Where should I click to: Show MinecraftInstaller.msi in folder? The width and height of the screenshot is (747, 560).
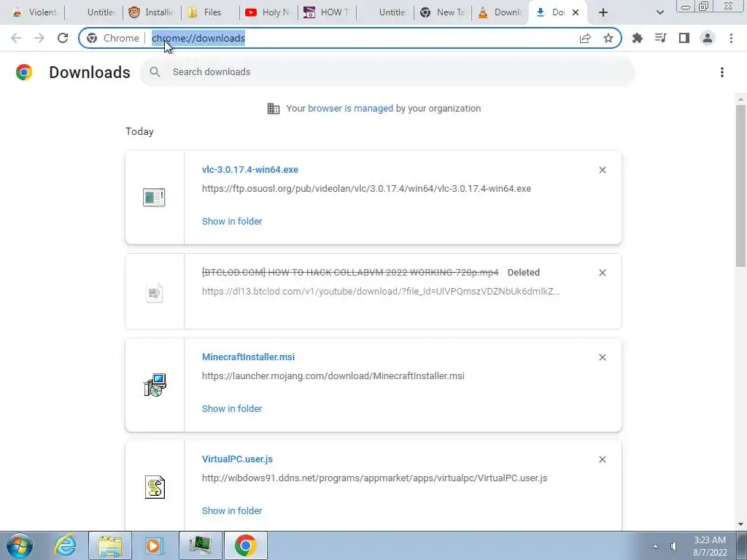point(232,409)
